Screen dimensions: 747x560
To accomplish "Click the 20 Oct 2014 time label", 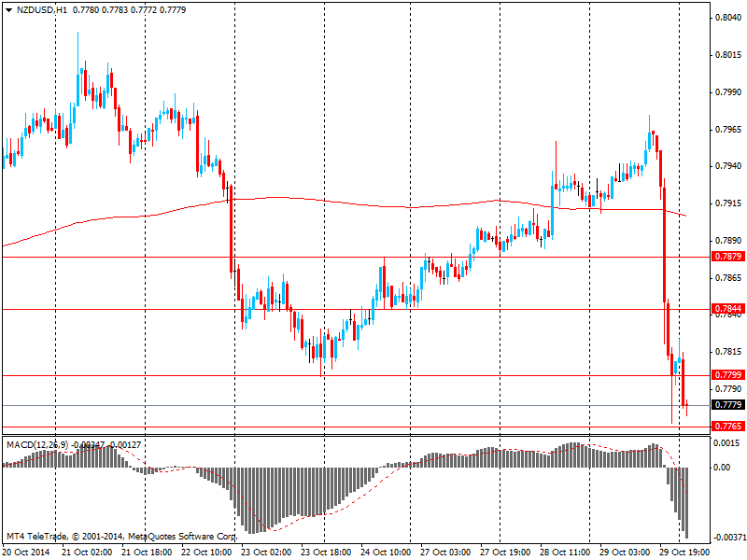I will [27, 553].
